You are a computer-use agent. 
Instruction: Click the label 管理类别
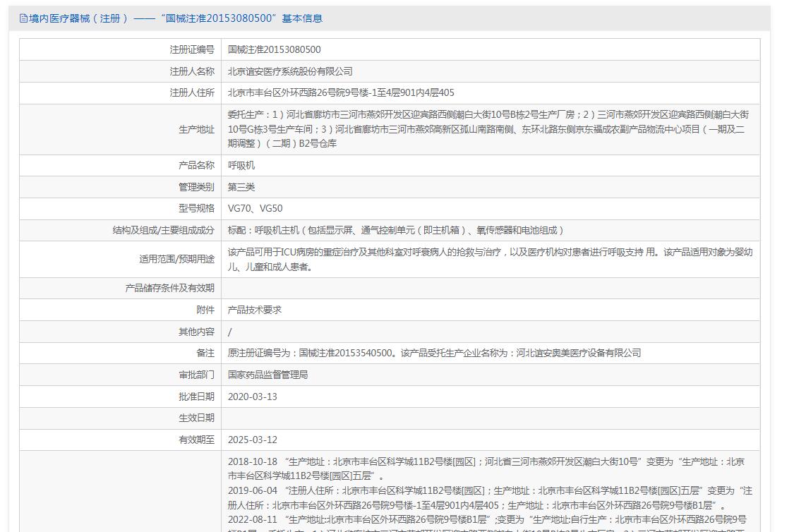196,187
